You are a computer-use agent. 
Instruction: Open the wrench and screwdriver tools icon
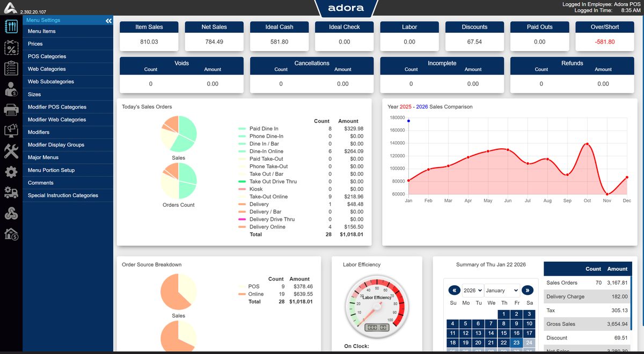coord(11,151)
